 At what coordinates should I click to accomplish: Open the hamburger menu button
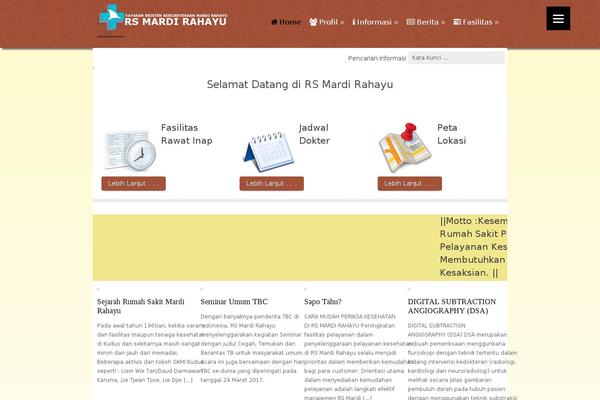point(558,18)
